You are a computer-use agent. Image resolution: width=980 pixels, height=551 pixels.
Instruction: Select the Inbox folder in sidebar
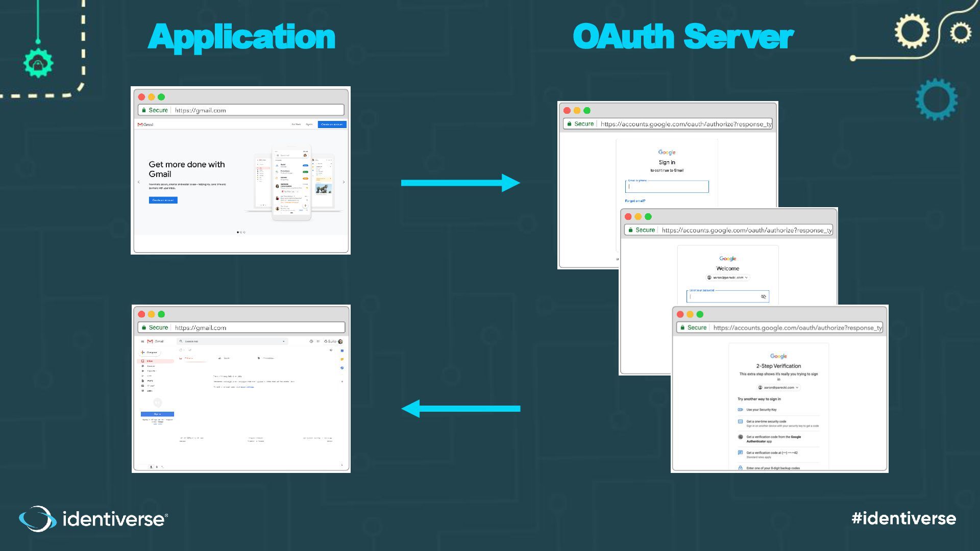pyautogui.click(x=150, y=361)
